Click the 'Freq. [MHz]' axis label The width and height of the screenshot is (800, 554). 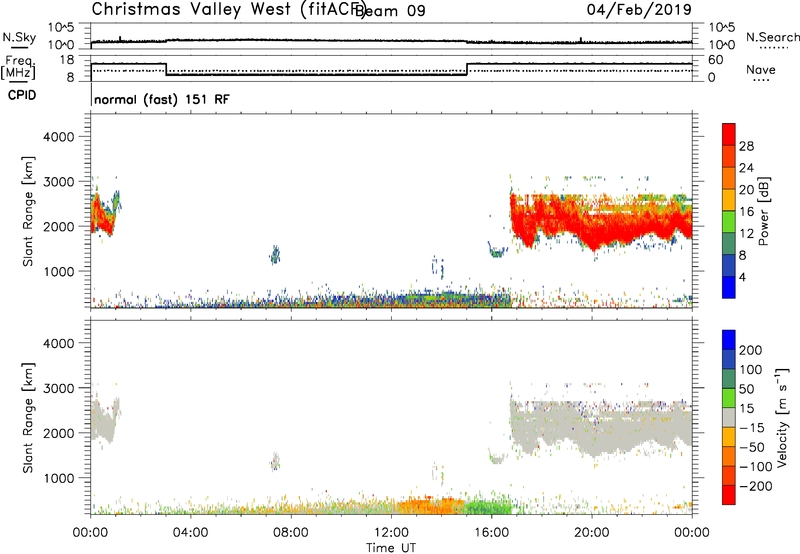18,67
